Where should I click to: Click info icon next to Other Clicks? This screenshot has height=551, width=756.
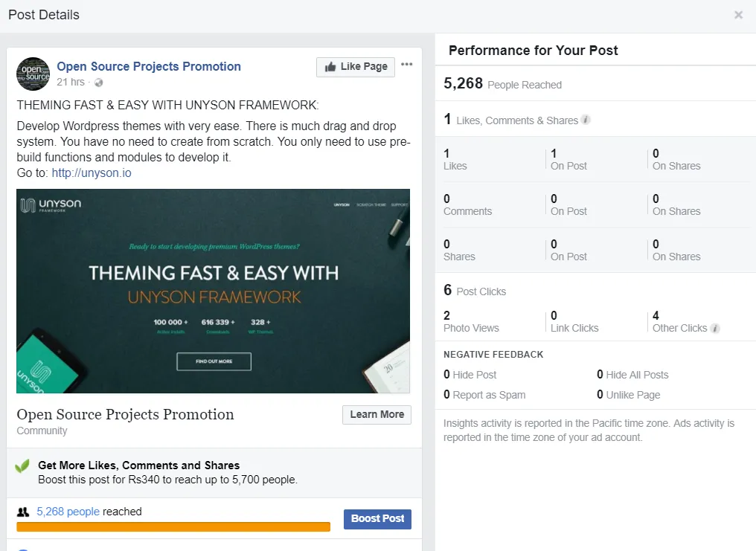click(x=715, y=328)
